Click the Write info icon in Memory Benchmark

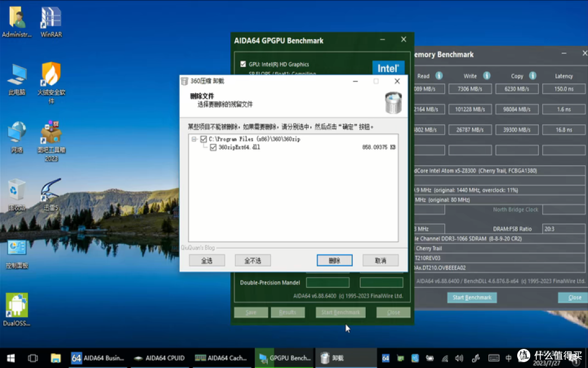(x=486, y=75)
